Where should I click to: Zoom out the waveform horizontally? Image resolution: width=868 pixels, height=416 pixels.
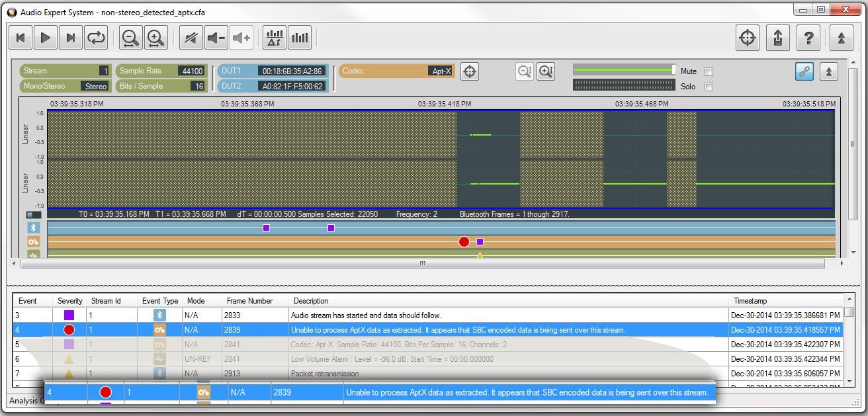point(130,38)
